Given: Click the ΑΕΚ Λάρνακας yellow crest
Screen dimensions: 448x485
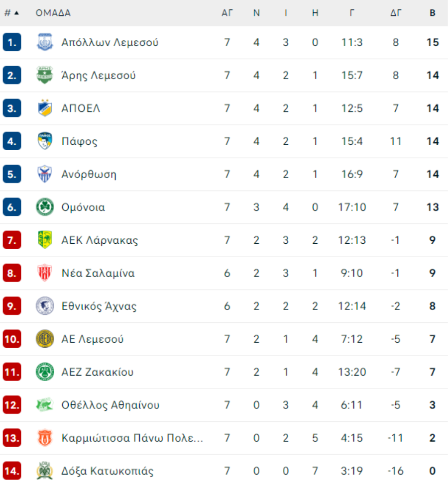Looking at the screenshot, I should [45, 240].
